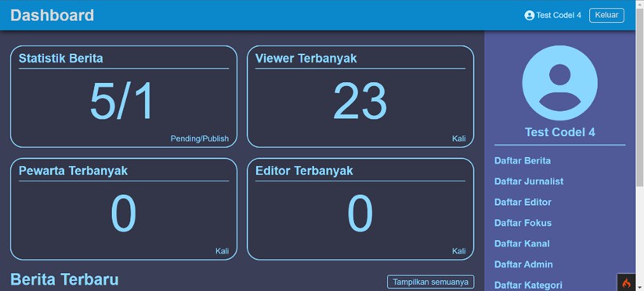
Task: Open Daftar Fokus link
Action: tap(523, 223)
